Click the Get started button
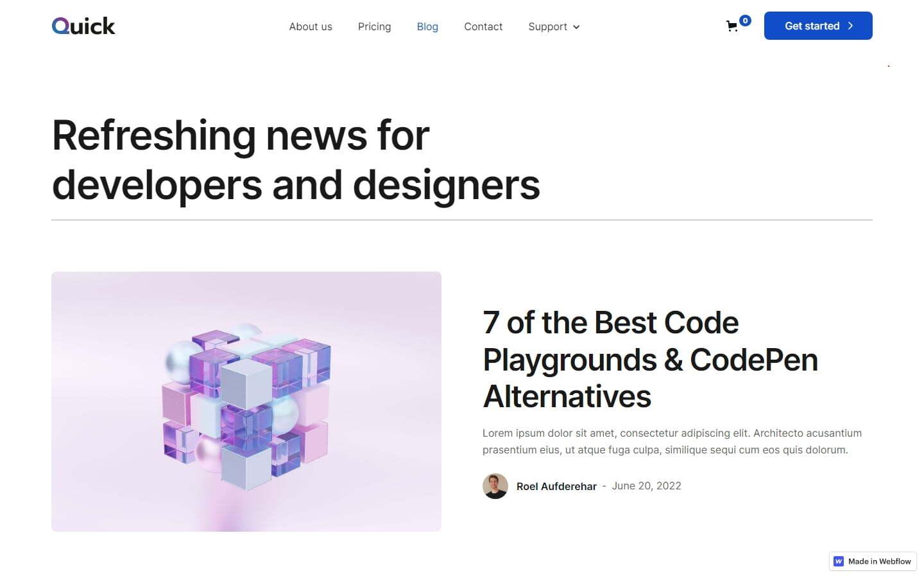Screen dimensions: 924x578 point(817,26)
